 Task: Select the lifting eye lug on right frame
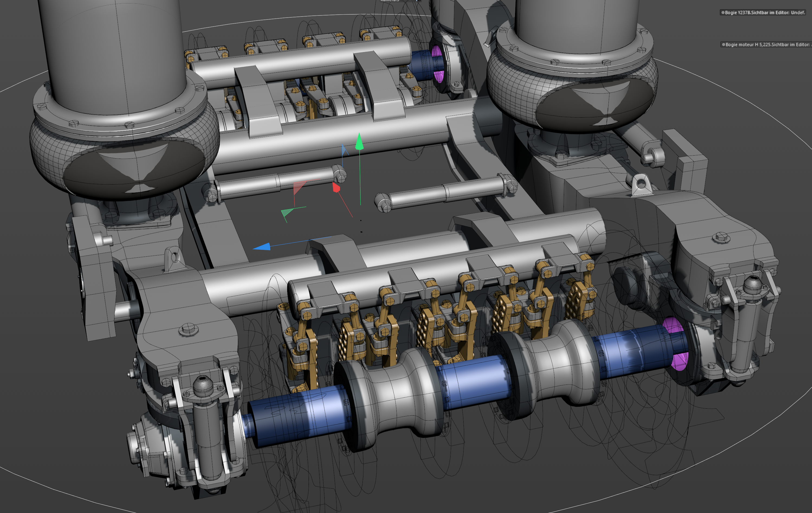click(x=640, y=184)
